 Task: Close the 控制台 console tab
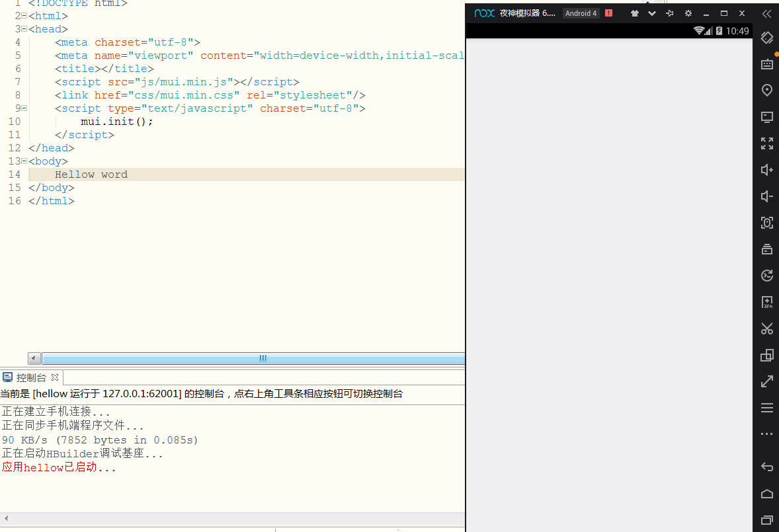coord(55,377)
